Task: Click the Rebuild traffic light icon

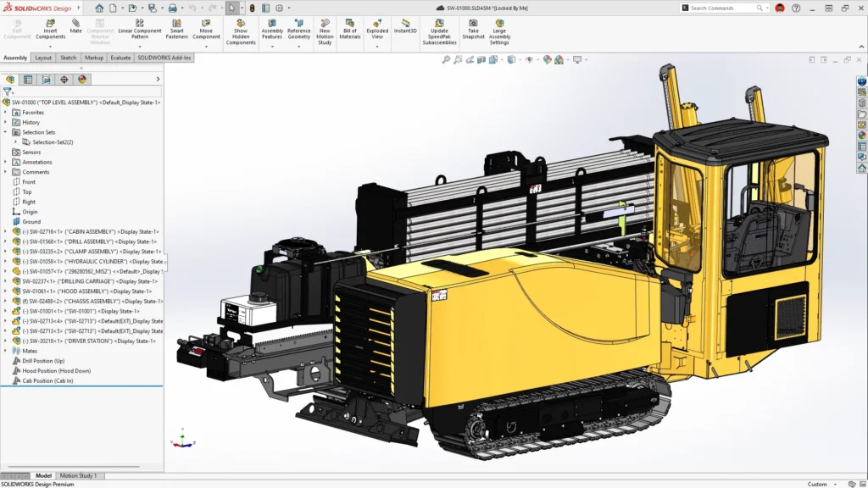Action: 252,8
